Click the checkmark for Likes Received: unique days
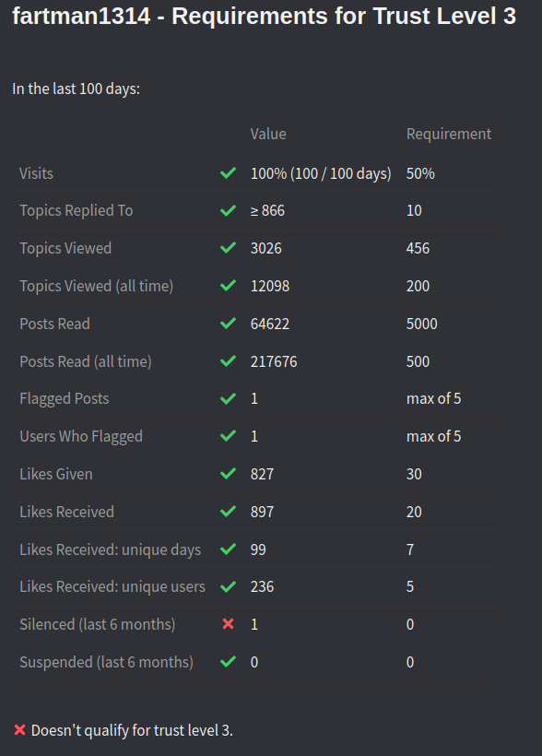This screenshot has height=756, width=542. (228, 549)
